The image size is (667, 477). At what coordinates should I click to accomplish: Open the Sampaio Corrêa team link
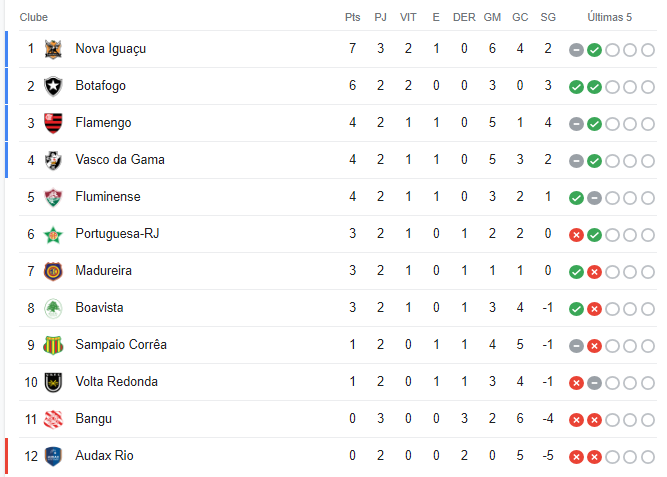pos(121,345)
